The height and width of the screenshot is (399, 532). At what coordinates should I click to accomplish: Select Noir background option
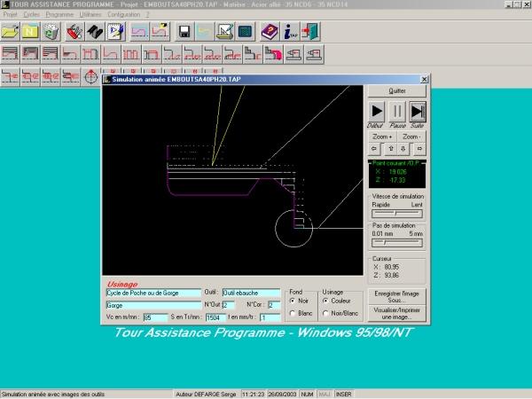293,301
